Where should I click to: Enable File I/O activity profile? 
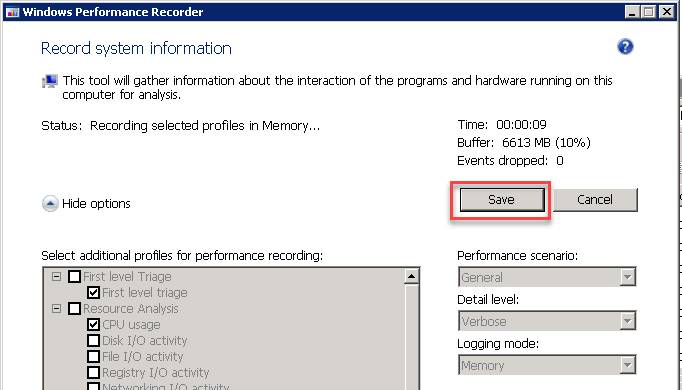tap(94, 357)
